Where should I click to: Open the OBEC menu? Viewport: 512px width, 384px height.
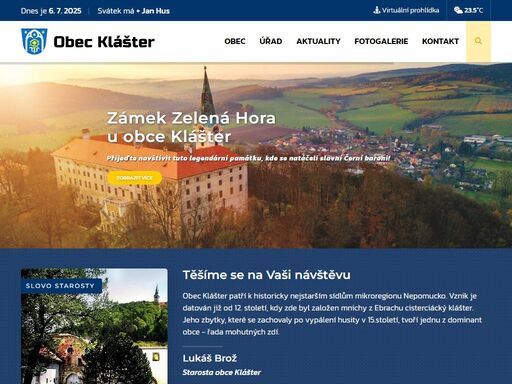pyautogui.click(x=235, y=41)
